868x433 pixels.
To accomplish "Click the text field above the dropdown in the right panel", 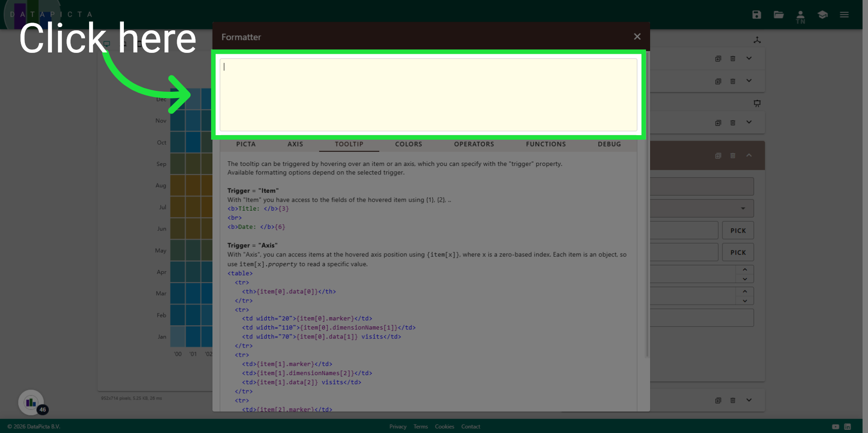I will tap(702, 186).
